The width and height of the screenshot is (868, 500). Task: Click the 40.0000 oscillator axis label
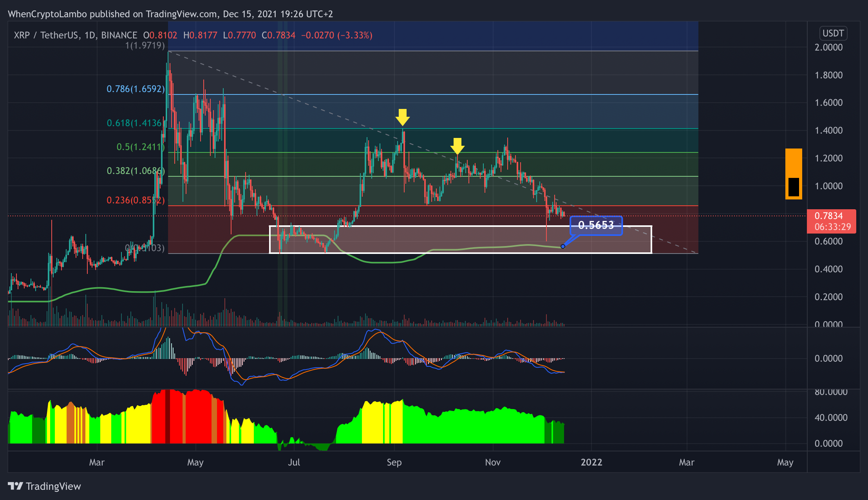click(x=831, y=418)
